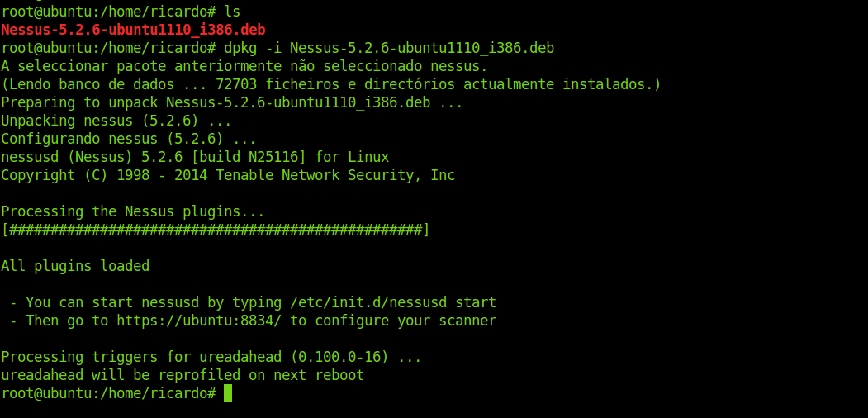Click the green cursor block at the prompt
Image resolution: width=868 pixels, height=418 pixels.
[228, 393]
